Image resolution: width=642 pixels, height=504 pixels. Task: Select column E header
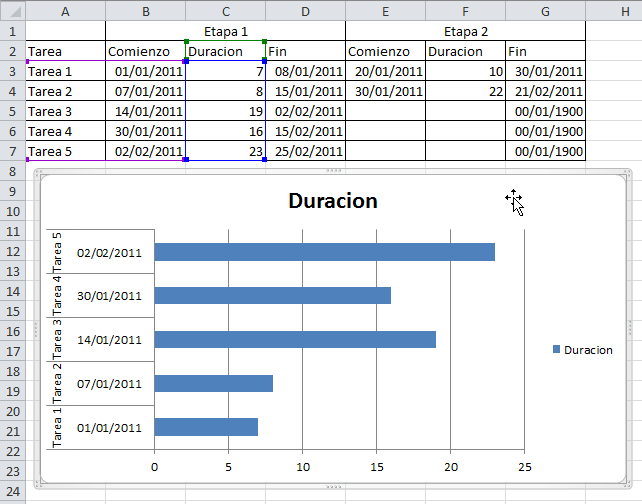coord(385,11)
